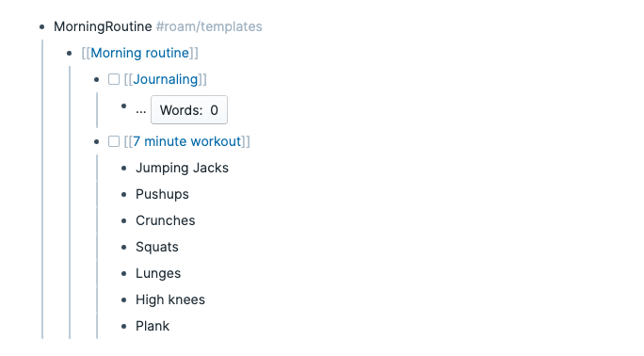The image size is (644, 356).
Task: Click the Words: 0 counter button
Action: click(189, 110)
